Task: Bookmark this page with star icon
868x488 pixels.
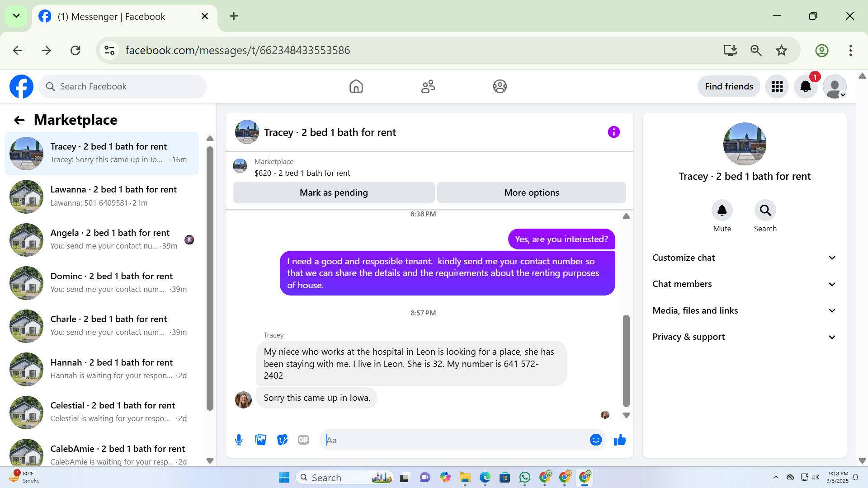Action: coord(781,50)
